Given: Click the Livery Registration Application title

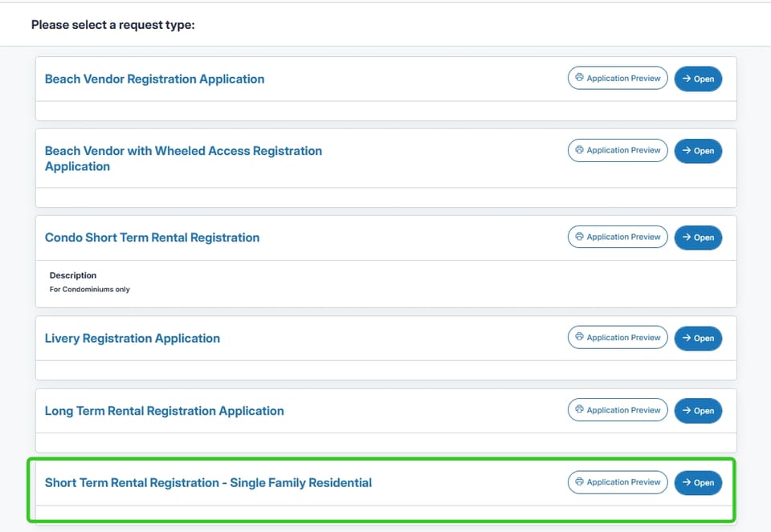Looking at the screenshot, I should click(x=133, y=339).
